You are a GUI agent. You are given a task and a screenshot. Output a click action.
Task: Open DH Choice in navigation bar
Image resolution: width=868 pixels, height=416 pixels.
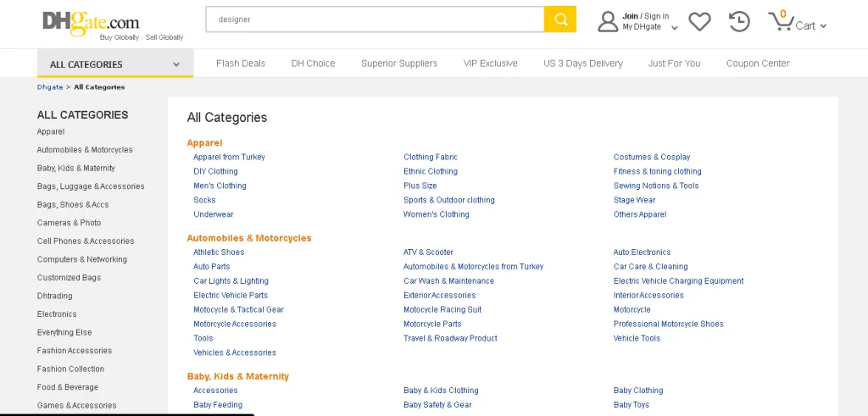click(314, 64)
